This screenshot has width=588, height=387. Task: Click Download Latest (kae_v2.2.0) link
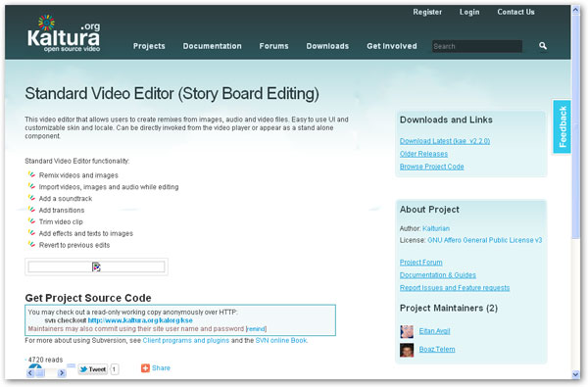pos(445,141)
